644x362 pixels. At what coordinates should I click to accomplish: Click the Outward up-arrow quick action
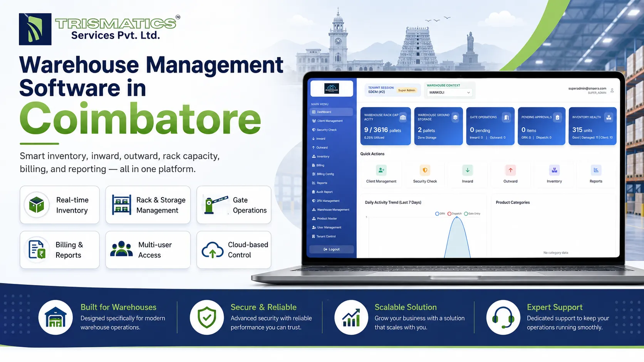click(x=510, y=170)
